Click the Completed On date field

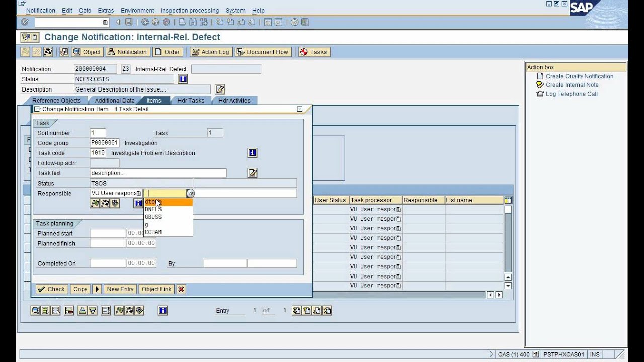108,263
